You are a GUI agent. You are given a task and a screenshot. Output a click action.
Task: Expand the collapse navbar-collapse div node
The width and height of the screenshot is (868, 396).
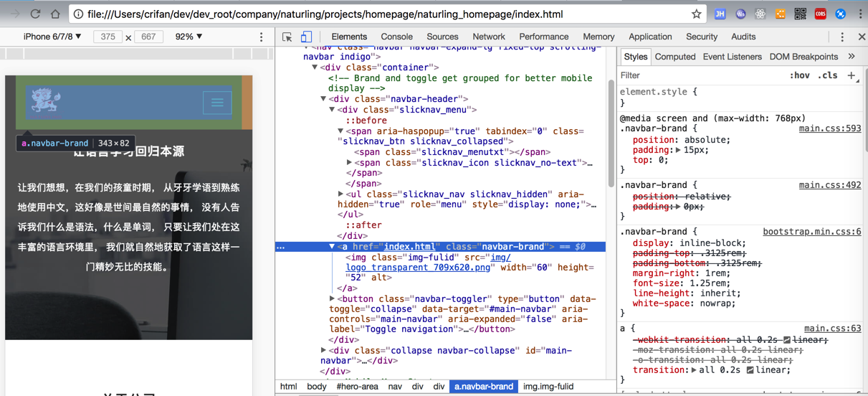click(323, 351)
